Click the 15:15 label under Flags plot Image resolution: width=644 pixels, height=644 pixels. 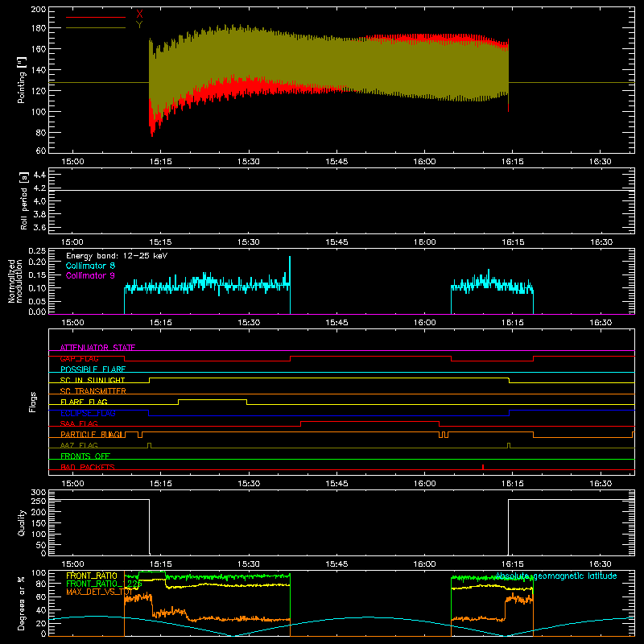(x=160, y=484)
